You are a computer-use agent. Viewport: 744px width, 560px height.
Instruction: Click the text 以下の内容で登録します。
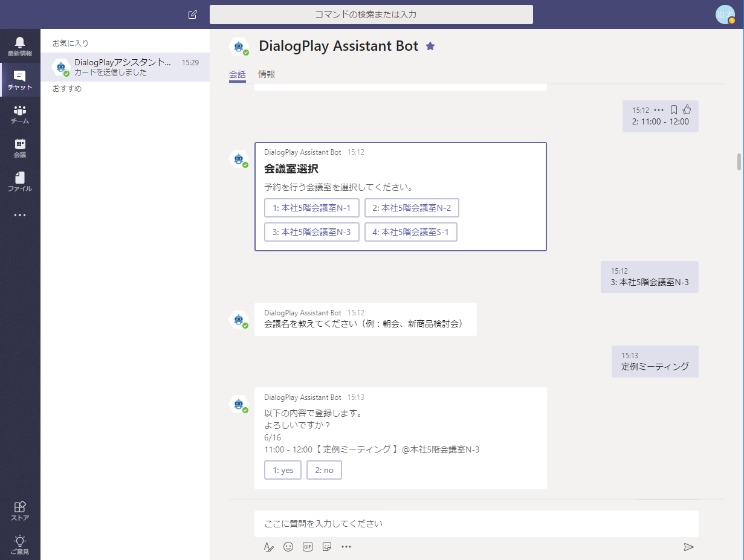313,414
